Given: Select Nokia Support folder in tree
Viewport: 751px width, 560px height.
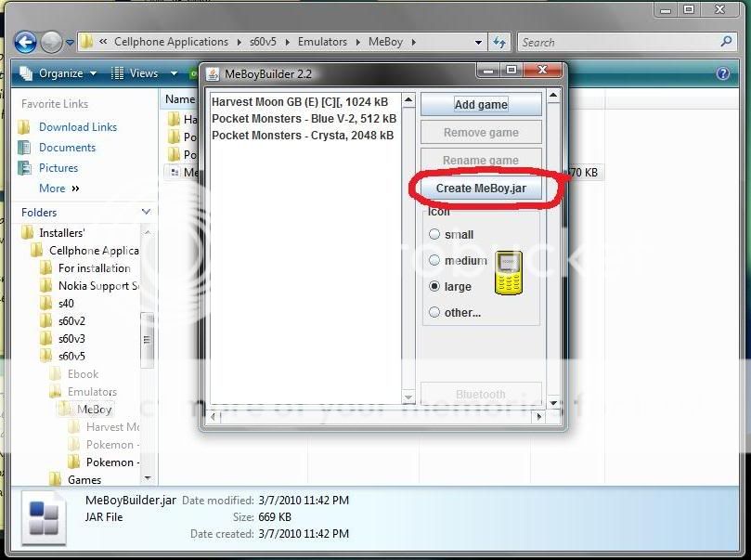Looking at the screenshot, I should pos(98,286).
